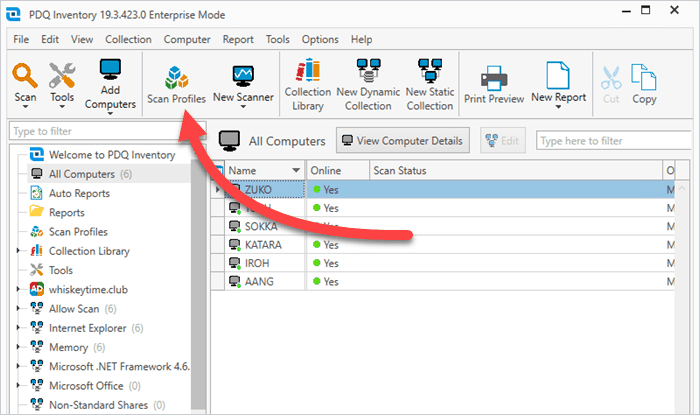Click the Add Computers monitor icon
Image resolution: width=700 pixels, height=415 pixels.
point(110,70)
